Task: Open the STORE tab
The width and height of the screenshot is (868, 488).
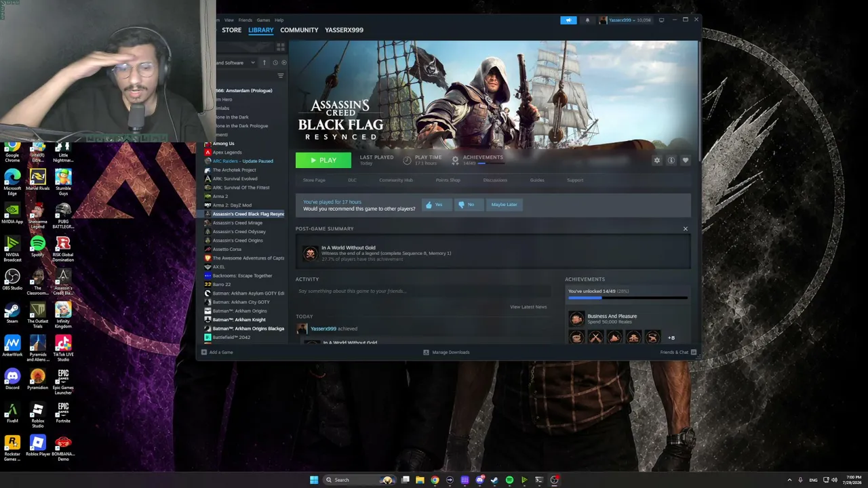Action: click(x=231, y=30)
